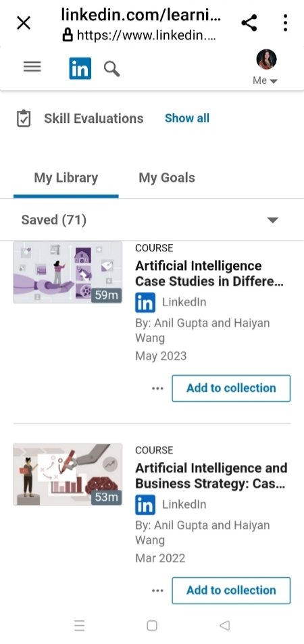Add Business Strategy course to collection
The image size is (304, 644).
point(231,591)
